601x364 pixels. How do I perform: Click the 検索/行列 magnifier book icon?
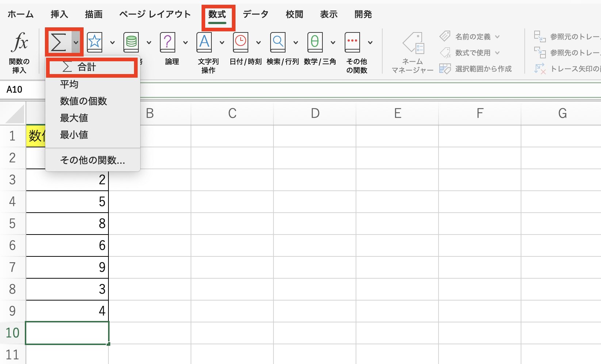pos(278,42)
